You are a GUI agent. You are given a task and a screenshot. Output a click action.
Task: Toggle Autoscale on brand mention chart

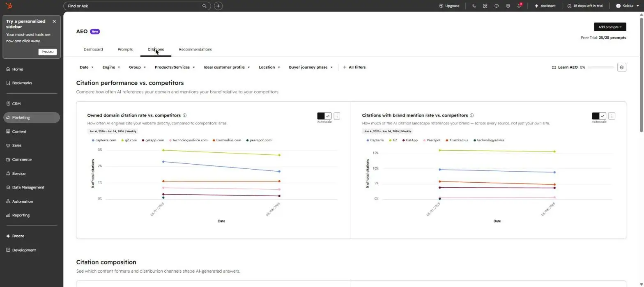click(599, 116)
